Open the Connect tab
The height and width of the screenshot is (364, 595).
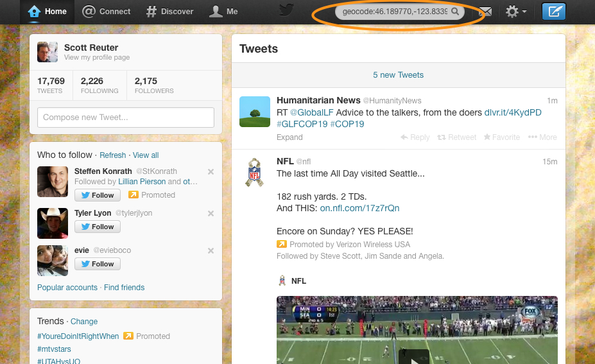click(107, 12)
